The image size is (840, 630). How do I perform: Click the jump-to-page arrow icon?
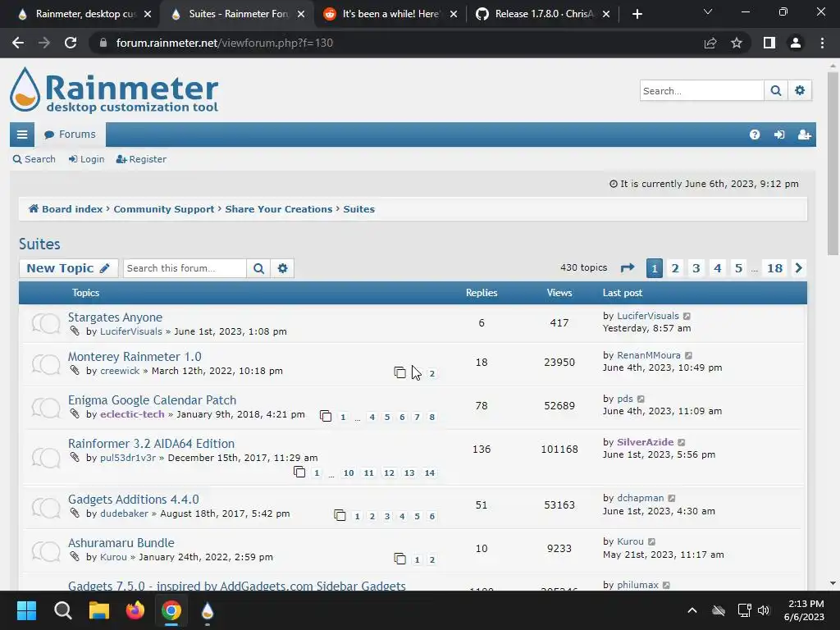[628, 268]
